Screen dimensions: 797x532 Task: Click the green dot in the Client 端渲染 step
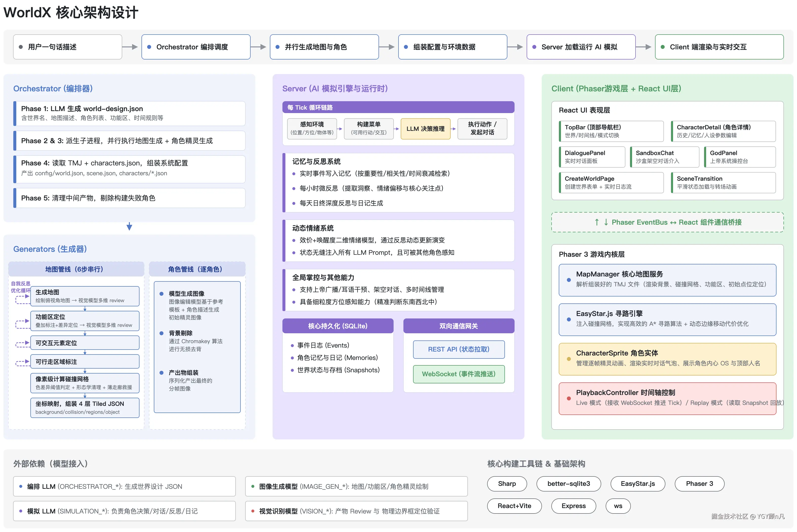click(x=662, y=47)
